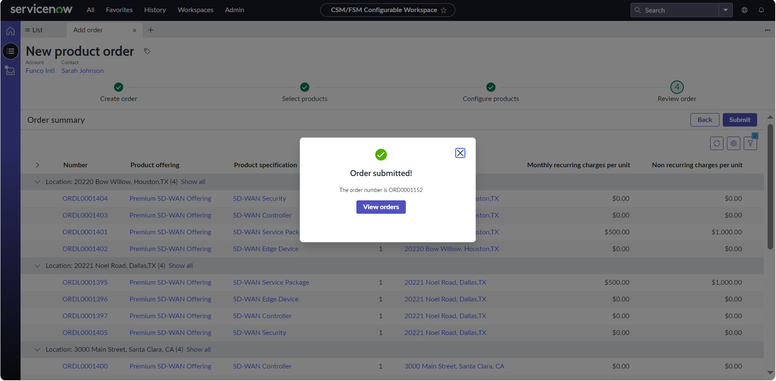Click into the Search field
Screen dimensions: 776x381
[x=674, y=10]
